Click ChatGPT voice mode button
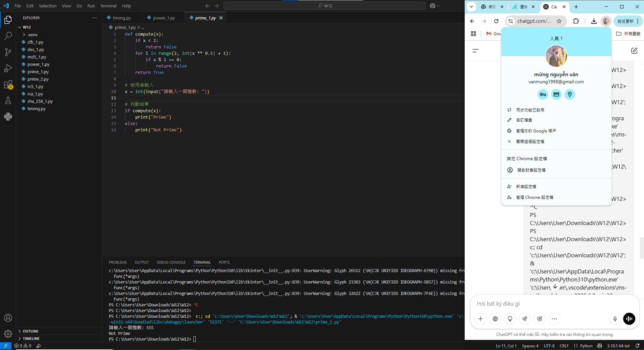 coord(629,319)
